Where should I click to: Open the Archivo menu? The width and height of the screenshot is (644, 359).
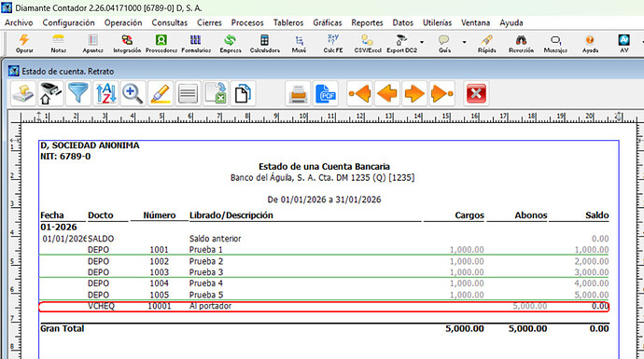[19, 22]
